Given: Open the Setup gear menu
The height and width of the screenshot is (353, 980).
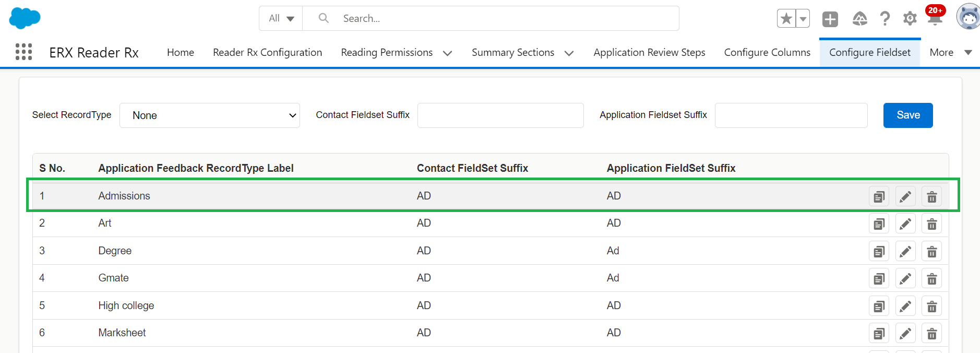Looking at the screenshot, I should pyautogui.click(x=910, y=19).
